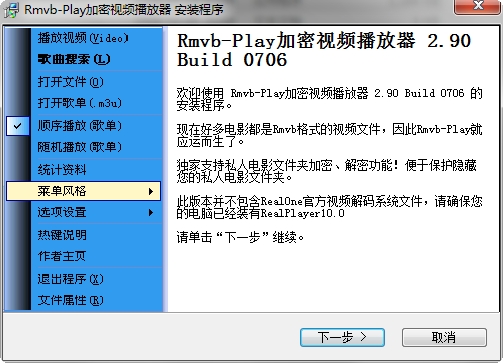The height and width of the screenshot is (363, 503).
Task: Click the 下一步 > button
Action: pos(342,337)
